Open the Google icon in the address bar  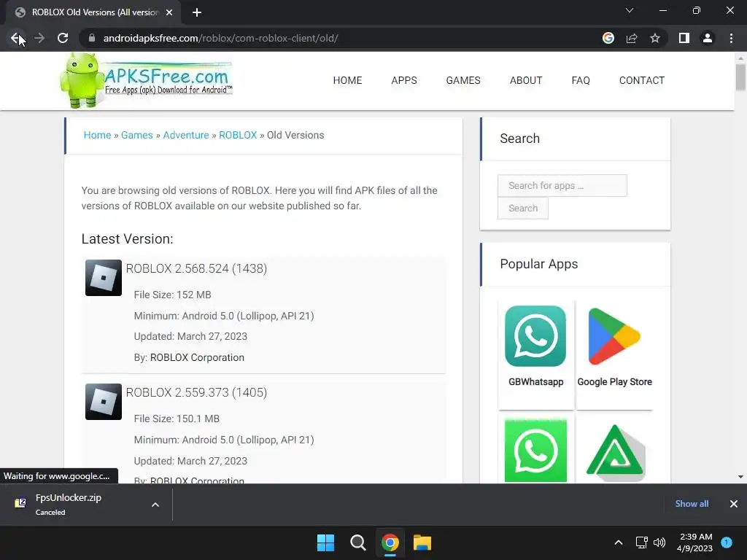click(x=608, y=38)
